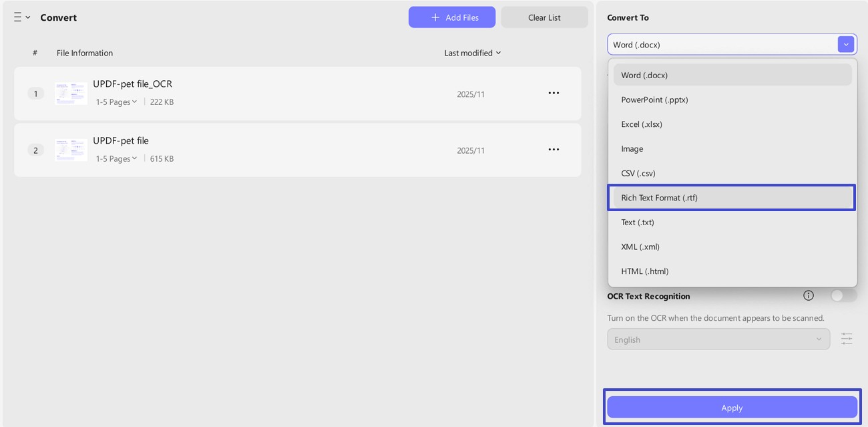Select file name UPDF-pet file_OCR

132,84
